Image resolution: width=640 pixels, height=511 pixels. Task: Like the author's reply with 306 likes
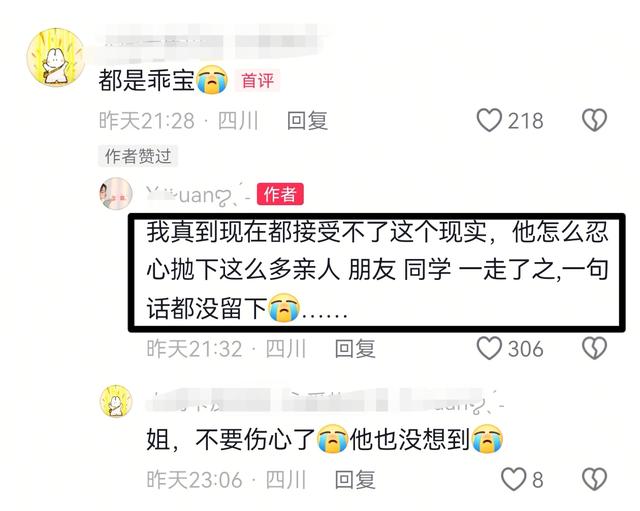point(489,348)
